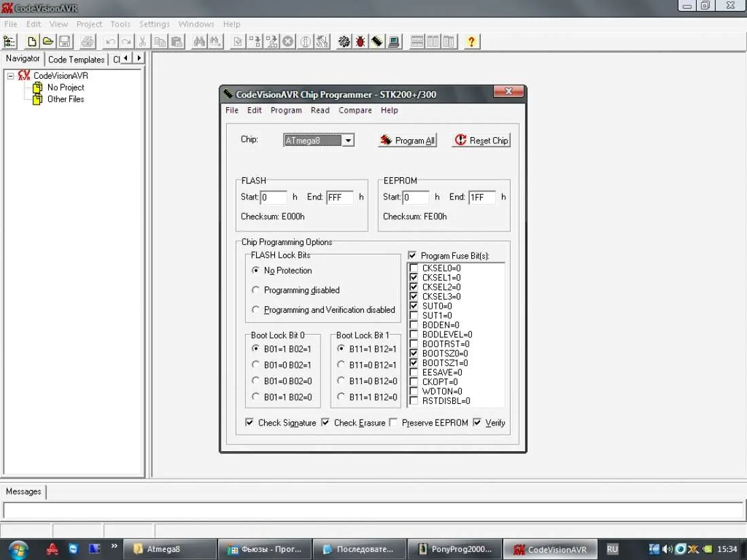Image resolution: width=747 pixels, height=560 pixels.
Task: Click the Configure project tools icon
Action: [x=322, y=42]
